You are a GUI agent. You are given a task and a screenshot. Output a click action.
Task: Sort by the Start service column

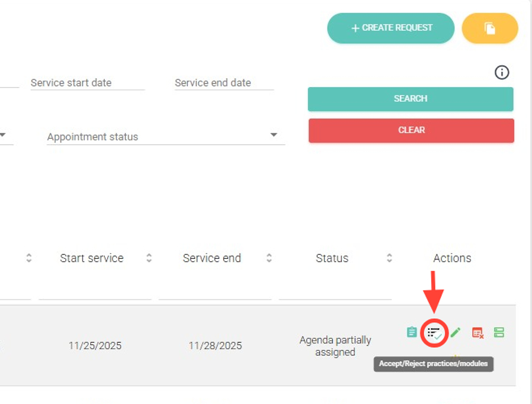click(149, 258)
